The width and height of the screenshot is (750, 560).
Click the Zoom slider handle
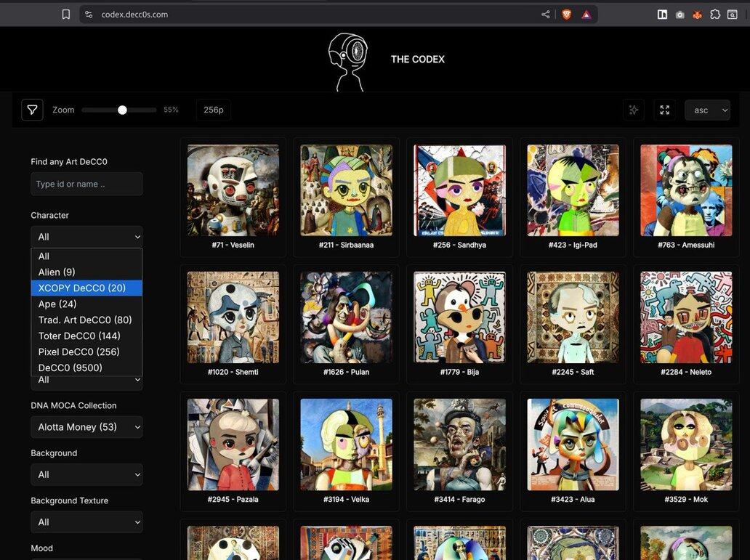[x=122, y=110]
